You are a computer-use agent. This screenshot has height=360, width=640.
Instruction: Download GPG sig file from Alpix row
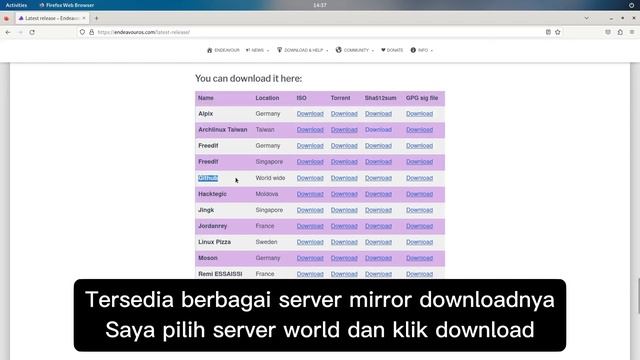[x=419, y=114]
